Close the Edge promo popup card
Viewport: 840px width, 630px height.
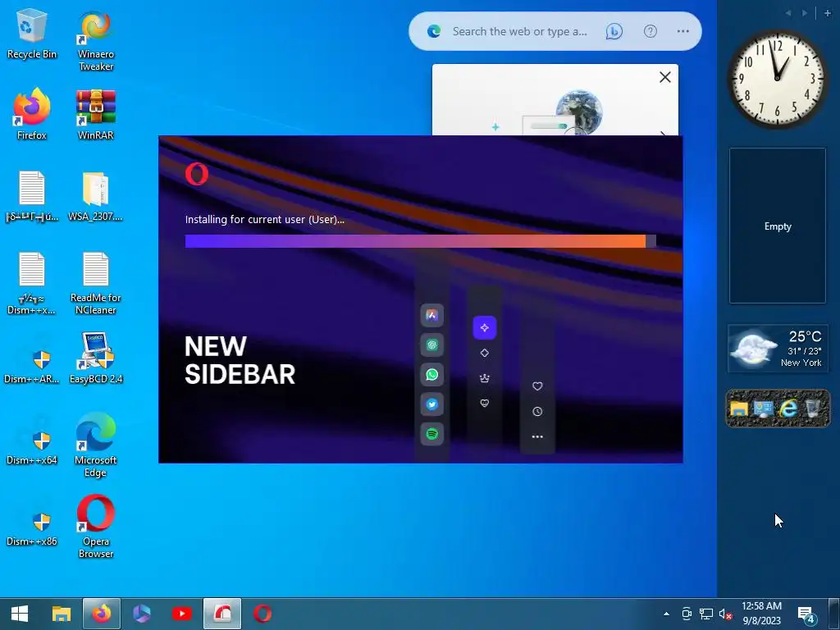click(664, 77)
